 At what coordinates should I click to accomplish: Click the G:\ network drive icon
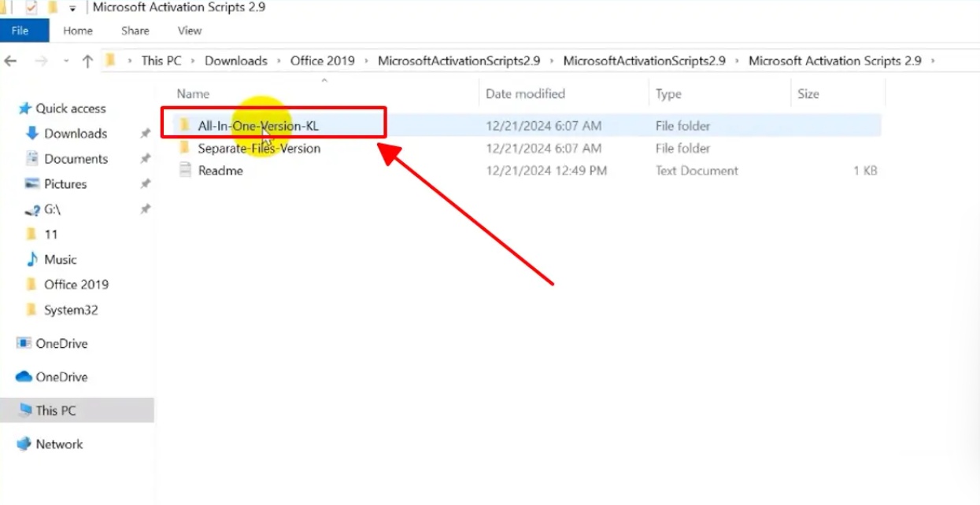point(32,210)
